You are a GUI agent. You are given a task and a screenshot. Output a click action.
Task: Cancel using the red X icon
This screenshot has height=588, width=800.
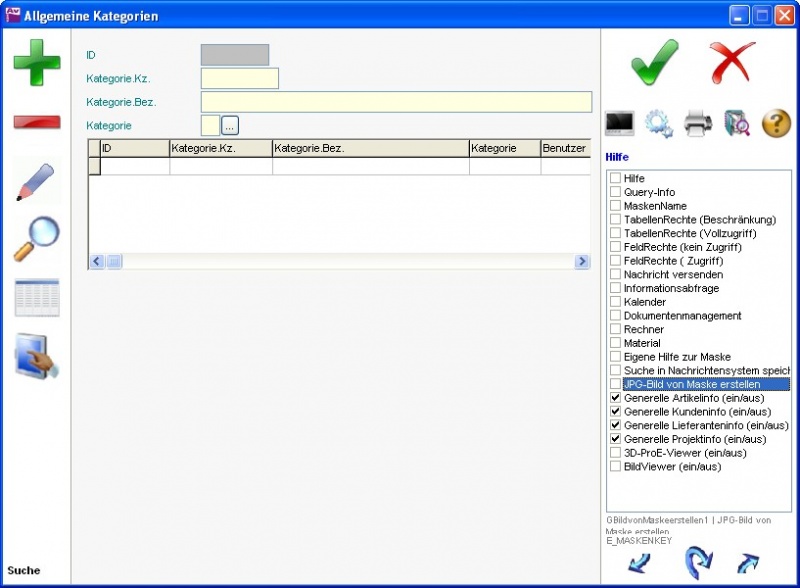tap(733, 62)
